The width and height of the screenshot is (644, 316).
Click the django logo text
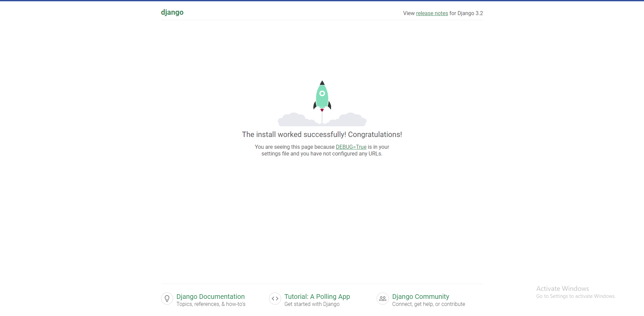tap(172, 12)
